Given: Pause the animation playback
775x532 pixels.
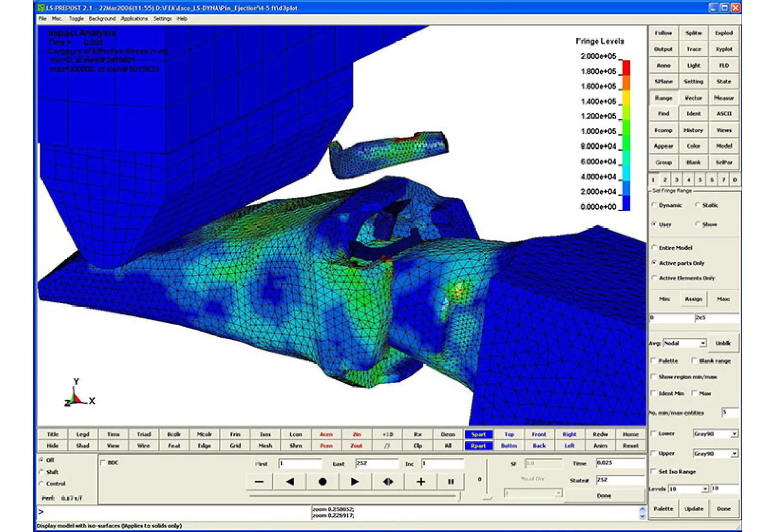Looking at the screenshot, I should [x=451, y=482].
